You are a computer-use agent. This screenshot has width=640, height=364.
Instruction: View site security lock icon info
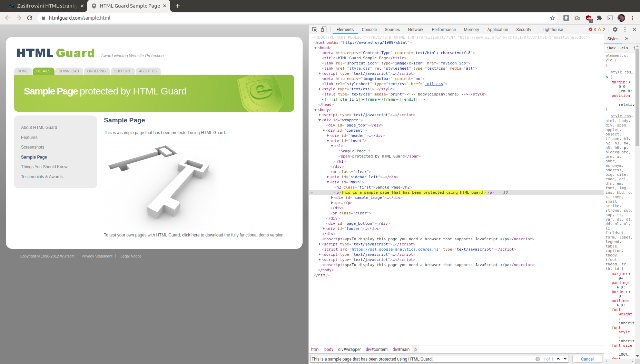43,18
